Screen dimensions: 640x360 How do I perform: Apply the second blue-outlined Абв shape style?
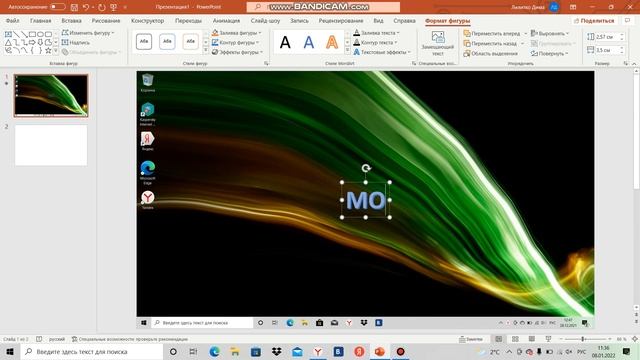167,42
